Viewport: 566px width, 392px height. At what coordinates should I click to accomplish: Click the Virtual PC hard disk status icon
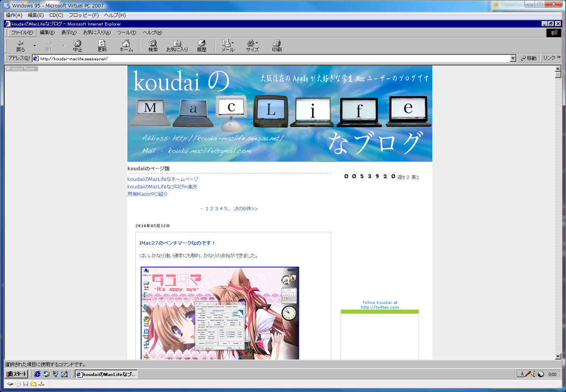[x=10, y=384]
